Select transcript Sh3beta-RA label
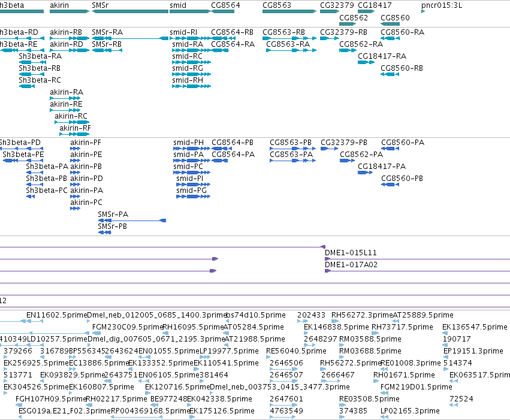This screenshot has width=510, height=420. 40,56
